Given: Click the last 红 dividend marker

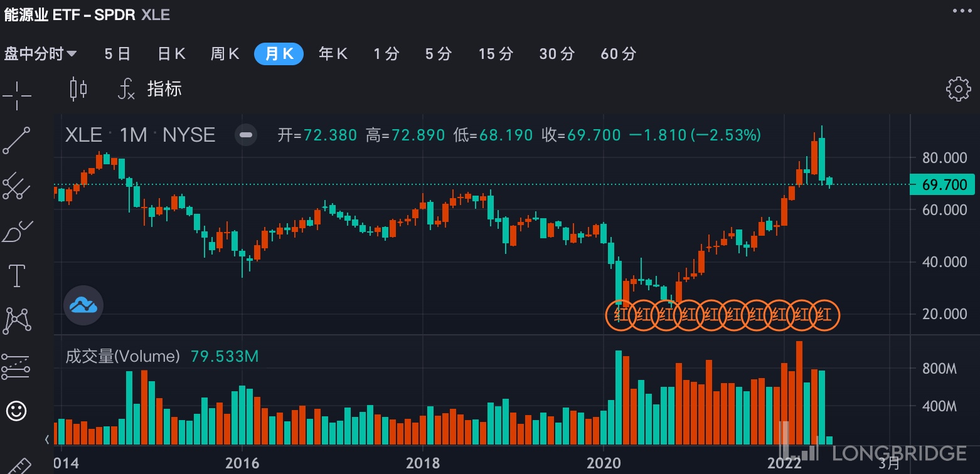Looking at the screenshot, I should (x=824, y=315).
